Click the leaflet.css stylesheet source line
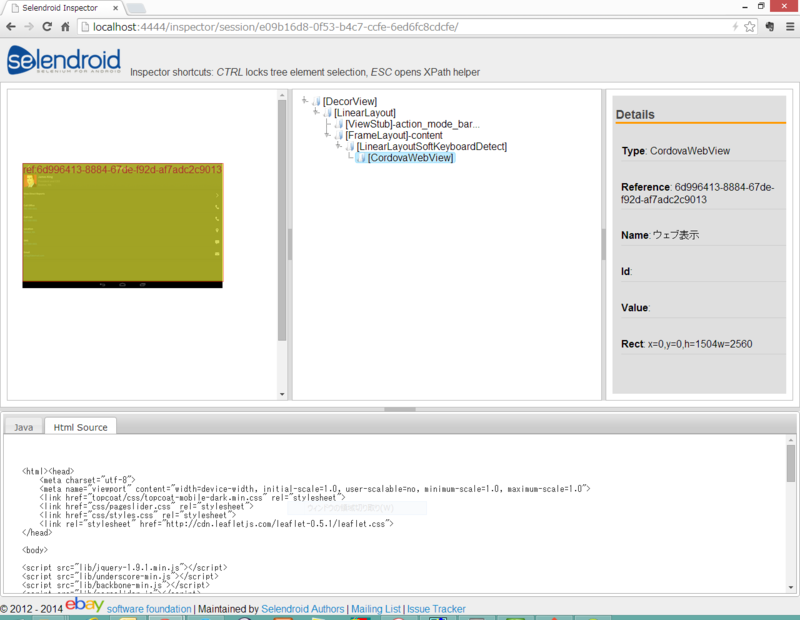 [x=216, y=524]
